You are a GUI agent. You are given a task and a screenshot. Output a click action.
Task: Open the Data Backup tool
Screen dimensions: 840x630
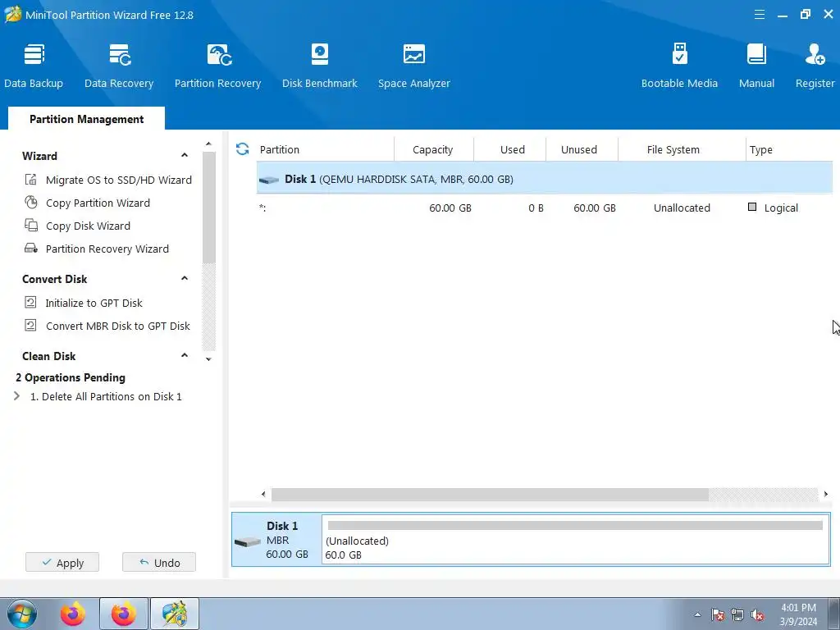point(34,66)
